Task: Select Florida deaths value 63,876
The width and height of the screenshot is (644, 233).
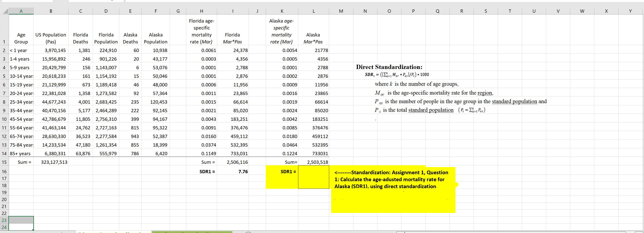Action: tap(80, 154)
